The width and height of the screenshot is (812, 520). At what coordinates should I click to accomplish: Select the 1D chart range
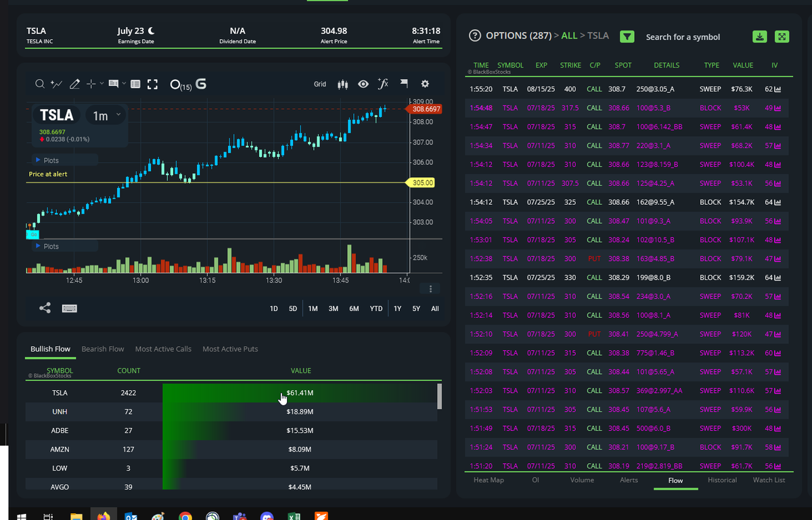click(274, 308)
